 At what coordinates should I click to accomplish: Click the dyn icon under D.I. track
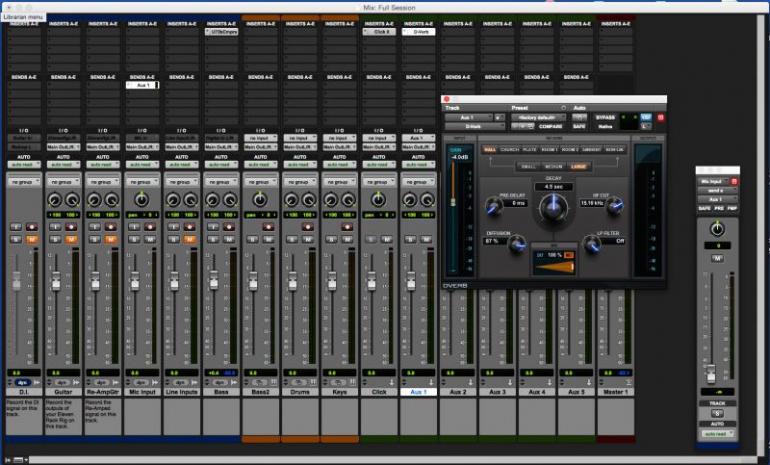tap(23, 382)
